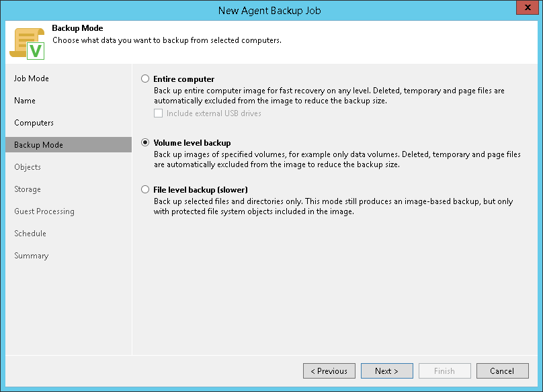Go to the Job Mode step
Viewport: 543px width, 392px height.
tap(32, 79)
